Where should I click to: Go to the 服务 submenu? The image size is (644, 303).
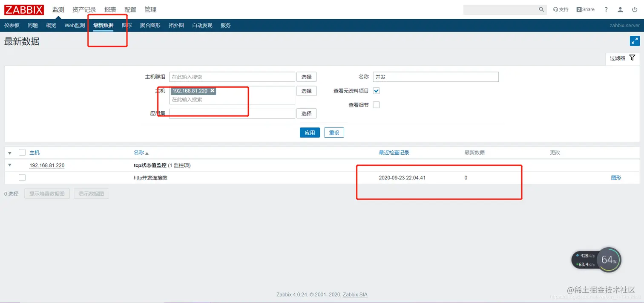click(226, 26)
